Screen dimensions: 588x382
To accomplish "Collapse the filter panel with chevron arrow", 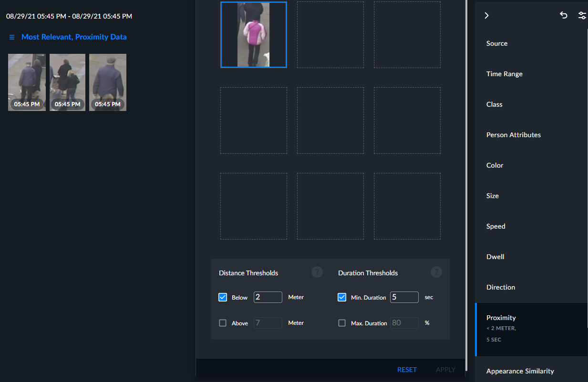I will pyautogui.click(x=486, y=16).
